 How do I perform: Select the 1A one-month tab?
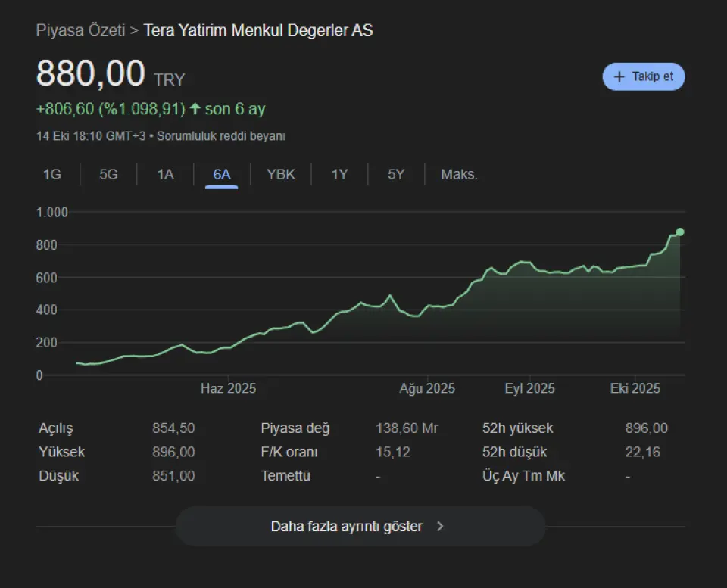[165, 175]
